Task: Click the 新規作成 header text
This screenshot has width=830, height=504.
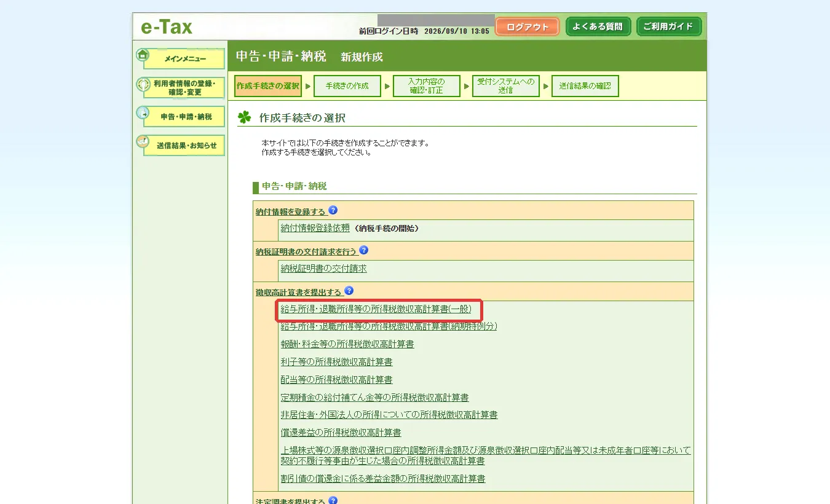Action: click(362, 57)
